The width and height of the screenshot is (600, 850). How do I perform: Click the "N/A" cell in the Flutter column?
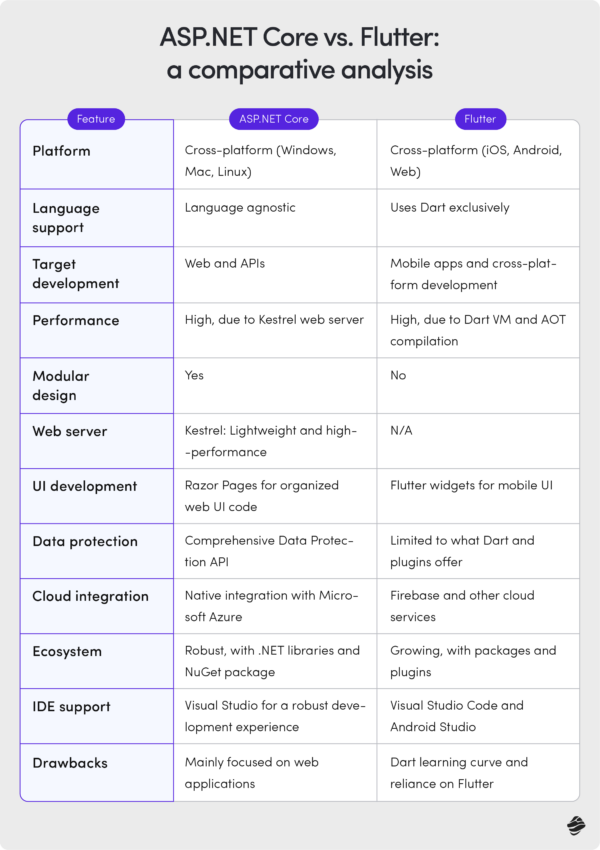pos(402,431)
